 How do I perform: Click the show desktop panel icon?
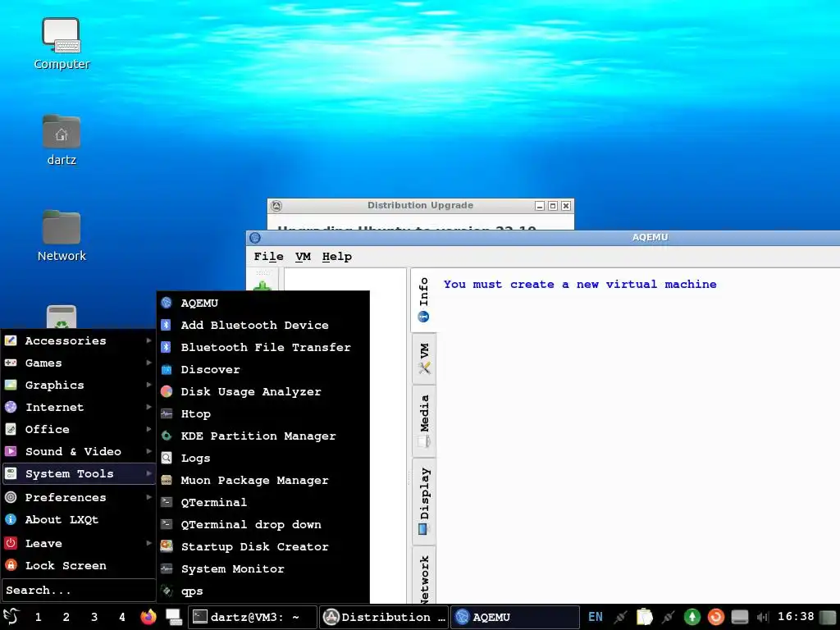[174, 617]
